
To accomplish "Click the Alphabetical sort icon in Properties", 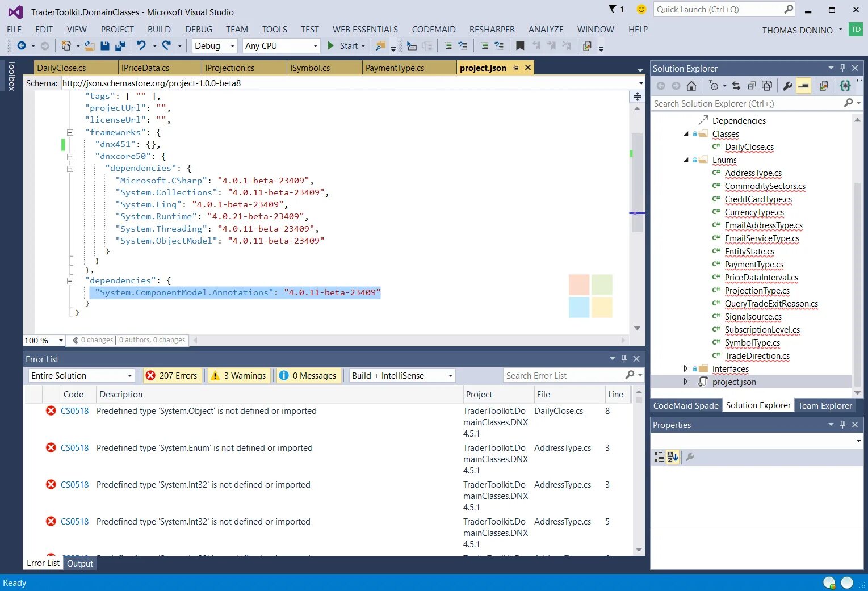I will [673, 457].
